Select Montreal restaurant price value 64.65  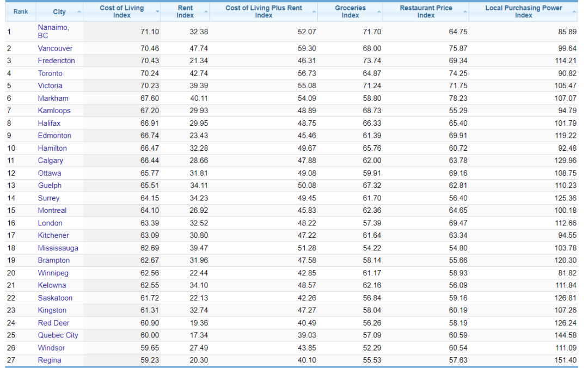pyautogui.click(x=458, y=211)
